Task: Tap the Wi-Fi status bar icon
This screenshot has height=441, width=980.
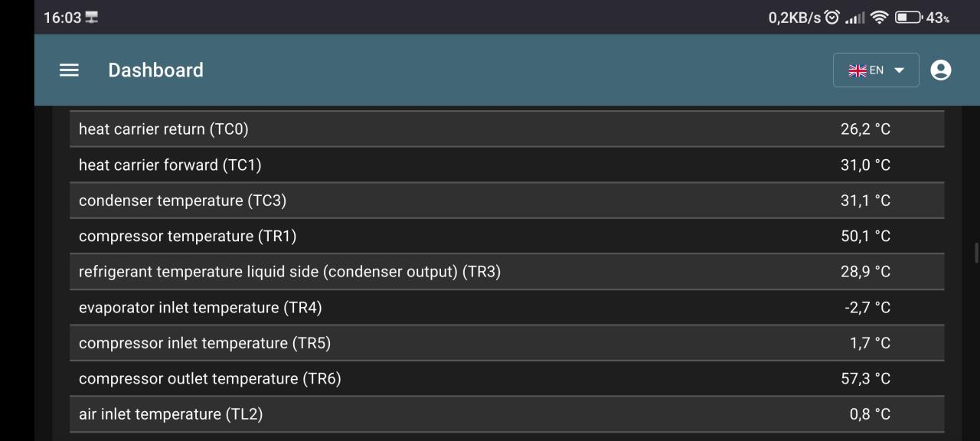Action: coord(879,17)
